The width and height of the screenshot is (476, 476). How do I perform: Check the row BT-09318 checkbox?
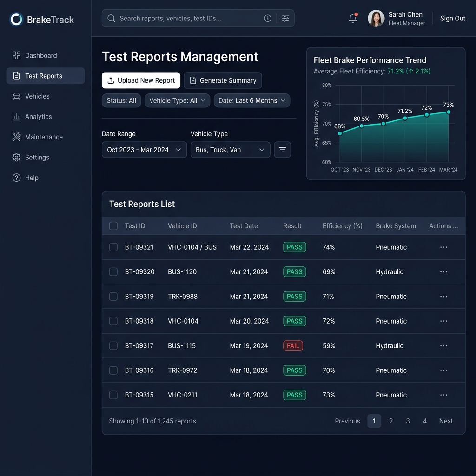click(113, 321)
